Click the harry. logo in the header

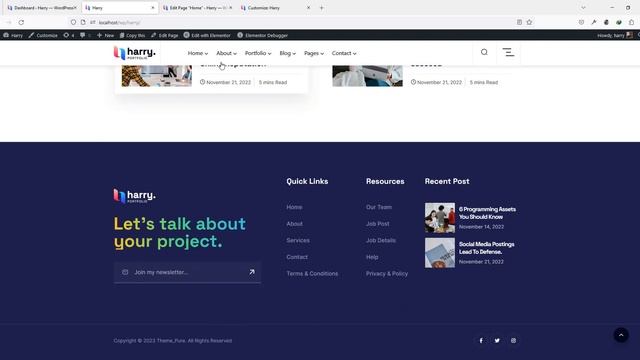(x=135, y=53)
